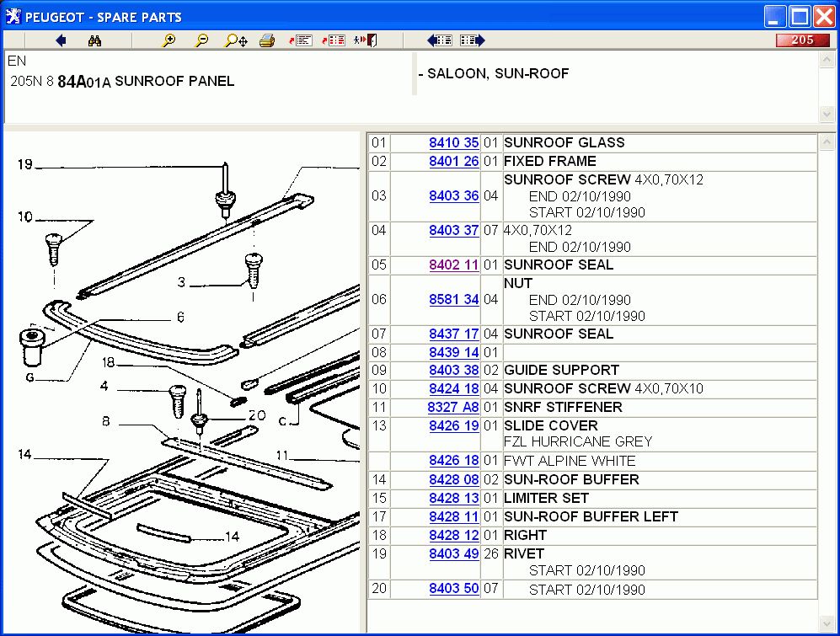
Task: Open part number 8327 A8 link
Action: [453, 407]
